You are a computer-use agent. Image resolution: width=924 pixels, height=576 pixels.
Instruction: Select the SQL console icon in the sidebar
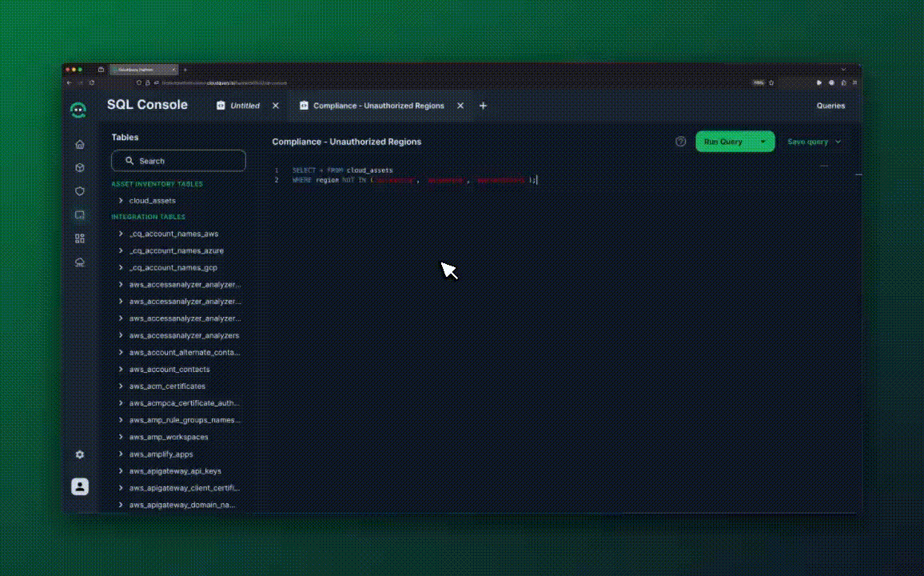click(x=80, y=215)
